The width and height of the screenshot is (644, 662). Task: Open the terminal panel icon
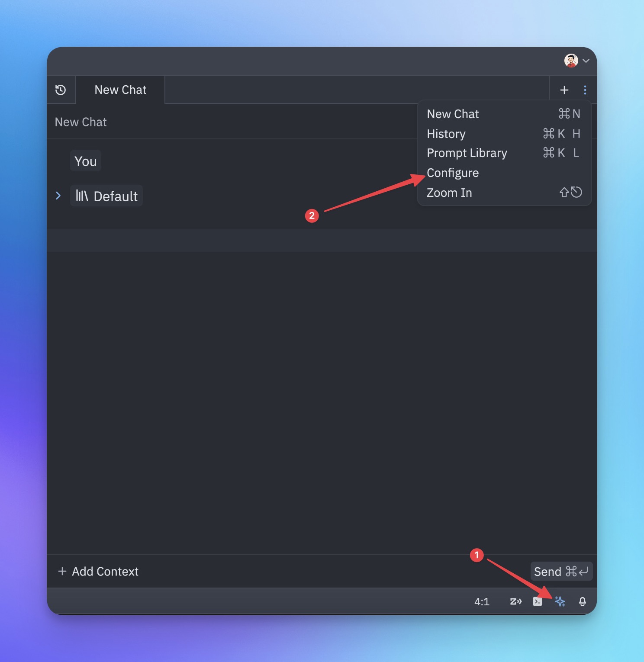538,601
